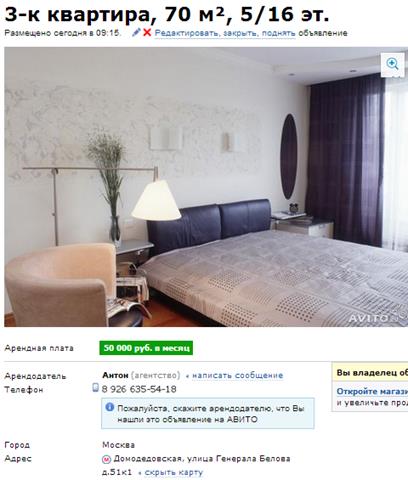
Task: Click the Вы владелец notice header
Action: coord(372,373)
